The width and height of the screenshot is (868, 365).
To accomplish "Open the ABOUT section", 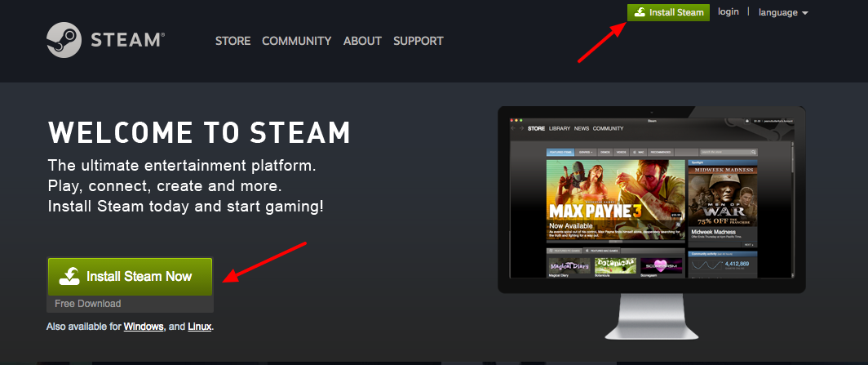I will (x=362, y=41).
